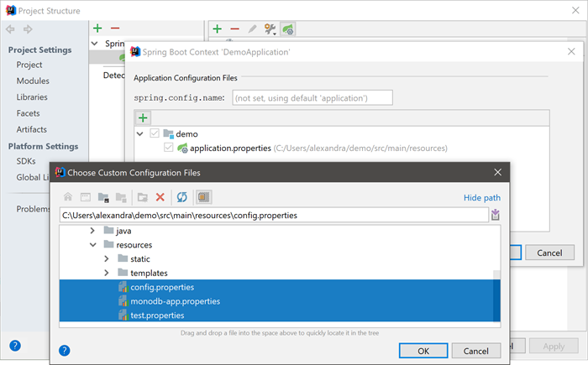Click the spring.config.name input field
This screenshot has height=365, width=588.
coord(312,98)
